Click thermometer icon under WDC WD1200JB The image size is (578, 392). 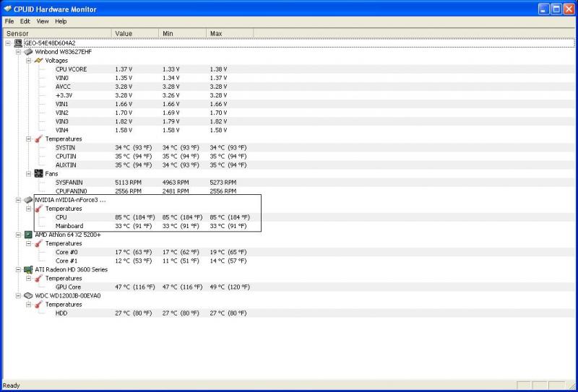[38, 305]
